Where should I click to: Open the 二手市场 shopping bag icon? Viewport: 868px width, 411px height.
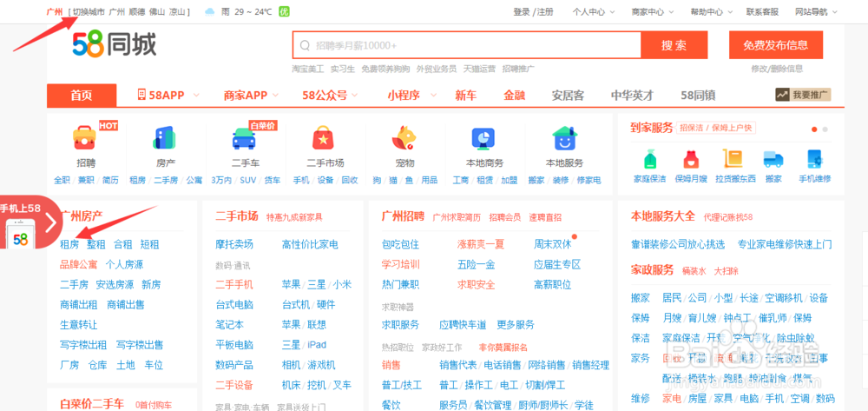[x=323, y=138]
